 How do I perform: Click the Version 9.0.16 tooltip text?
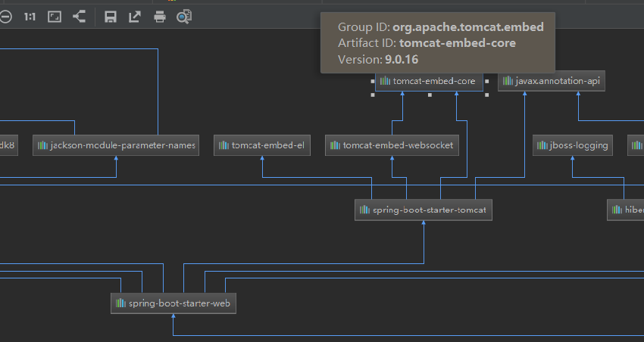[x=378, y=60]
